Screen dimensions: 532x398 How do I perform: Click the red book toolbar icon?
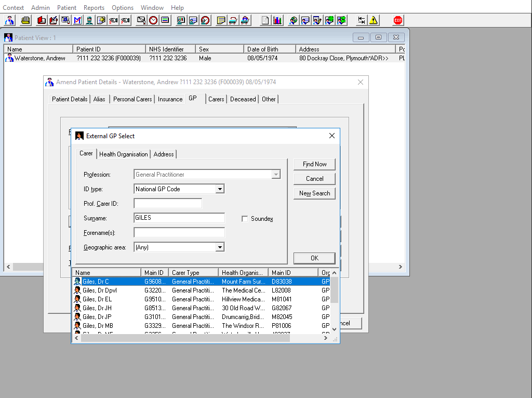(42, 20)
